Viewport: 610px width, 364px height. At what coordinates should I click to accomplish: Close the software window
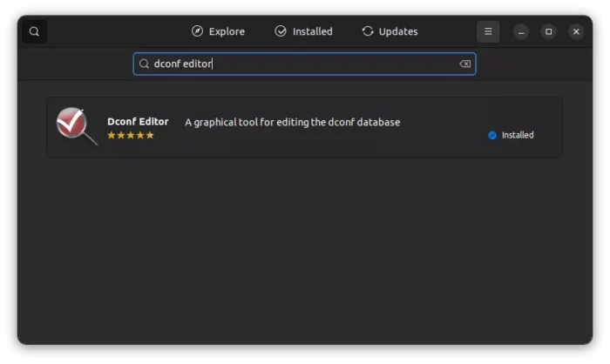576,31
